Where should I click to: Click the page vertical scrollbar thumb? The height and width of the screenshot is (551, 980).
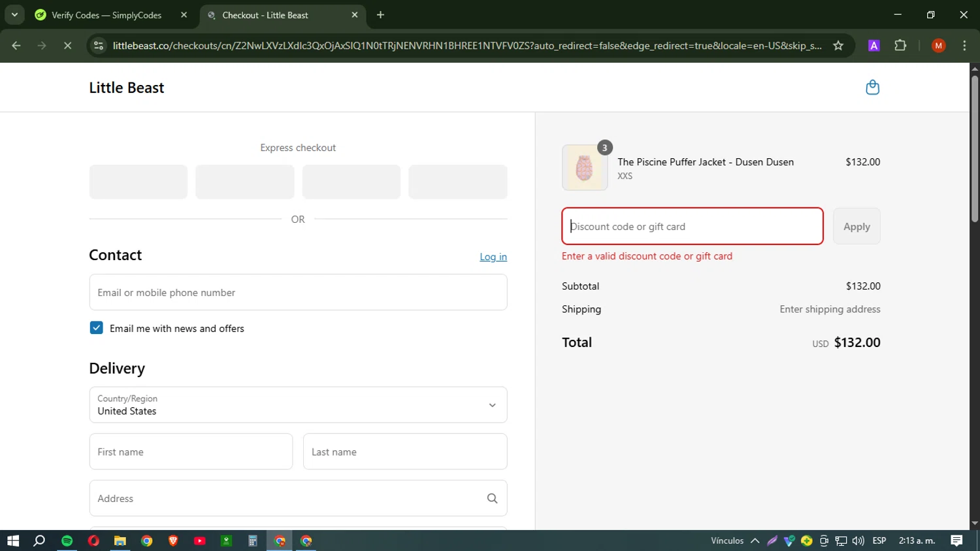tap(975, 149)
